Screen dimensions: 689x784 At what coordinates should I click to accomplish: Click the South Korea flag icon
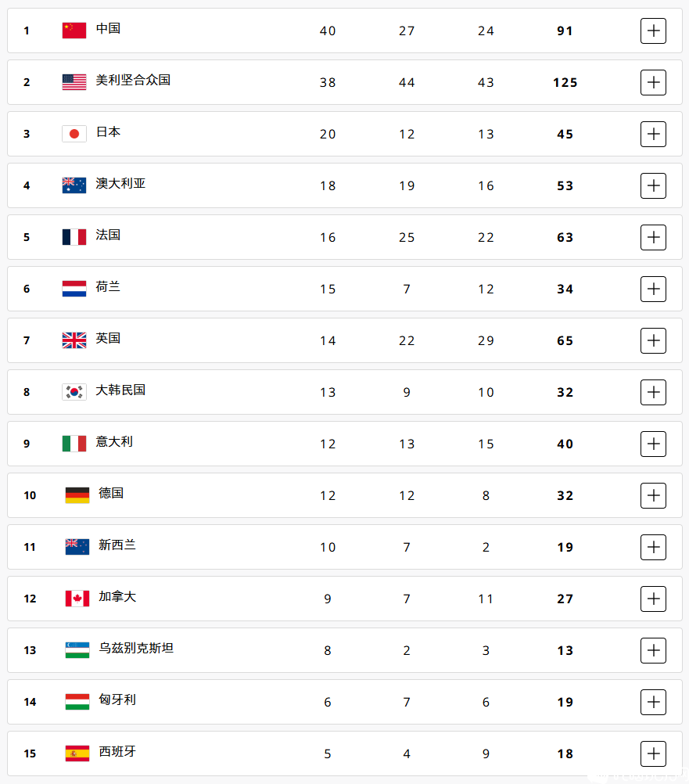74,392
